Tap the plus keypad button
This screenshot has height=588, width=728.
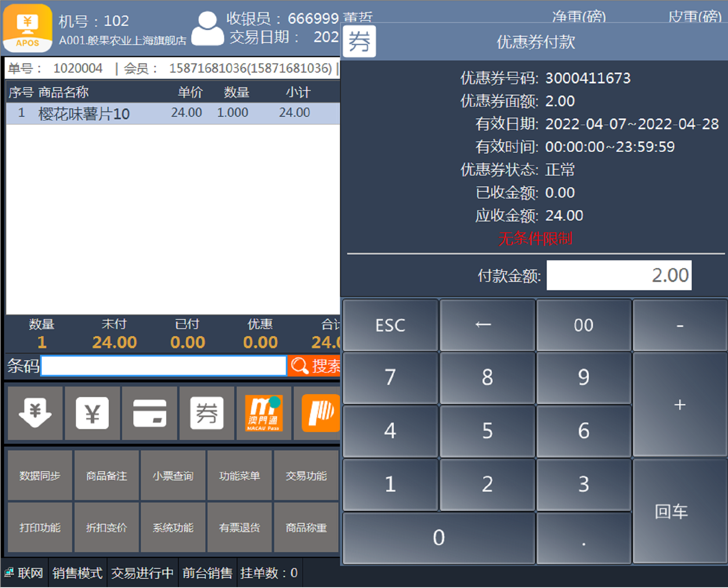(x=680, y=405)
